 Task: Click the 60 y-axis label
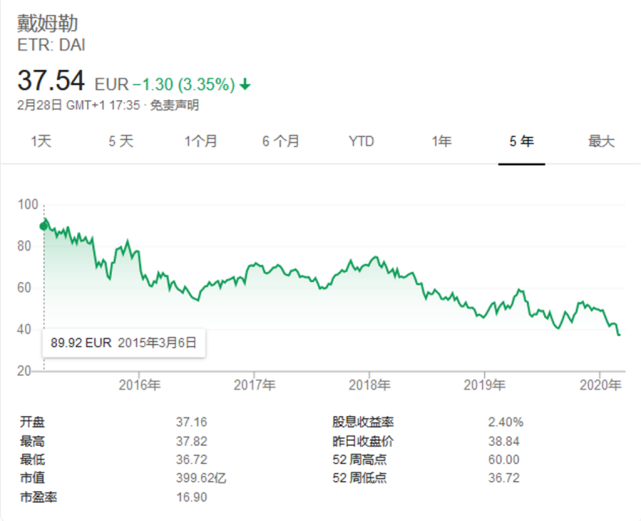point(24,288)
